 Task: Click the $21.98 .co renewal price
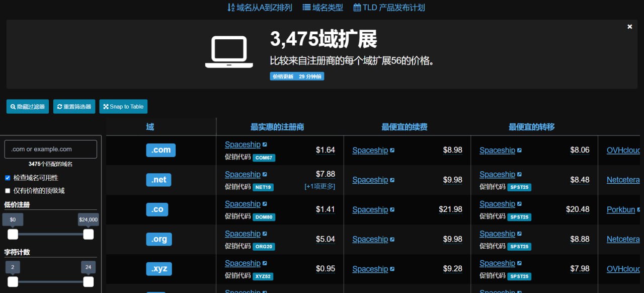pyautogui.click(x=450, y=209)
